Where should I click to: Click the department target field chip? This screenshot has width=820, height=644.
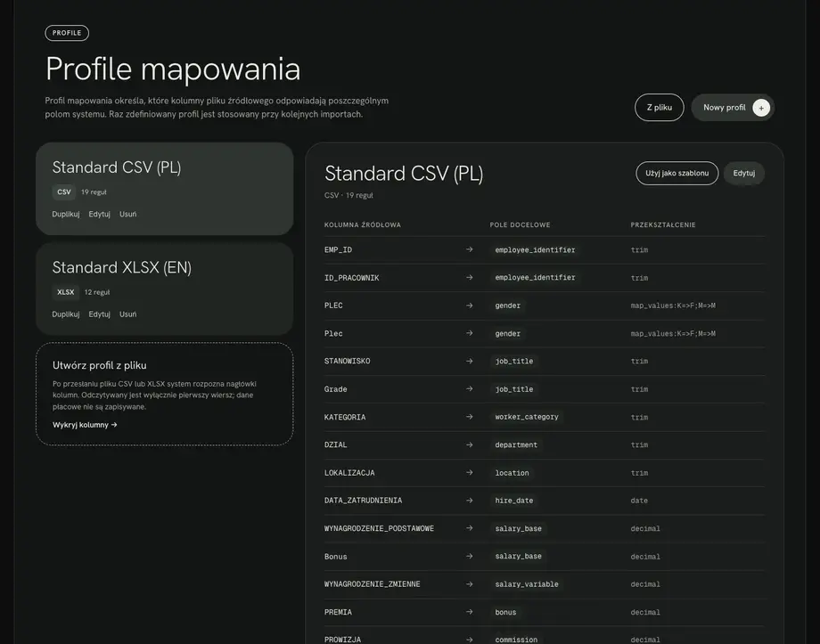tap(516, 444)
